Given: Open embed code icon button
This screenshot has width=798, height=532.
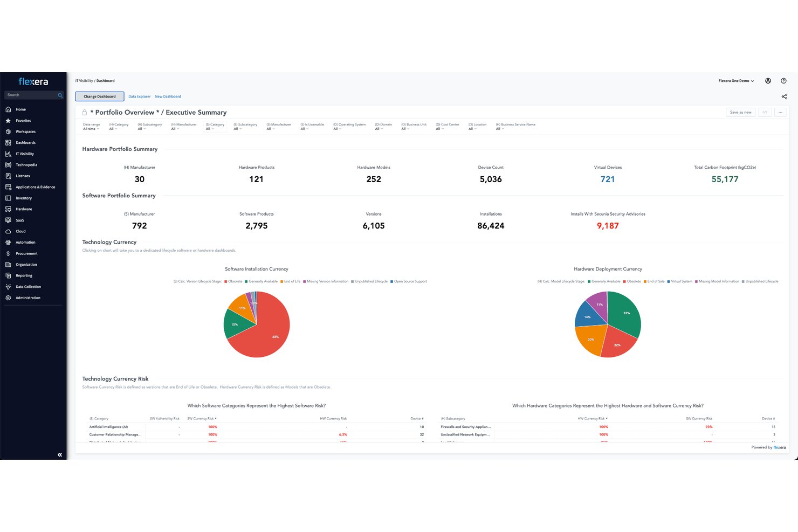Looking at the screenshot, I should pos(765,112).
